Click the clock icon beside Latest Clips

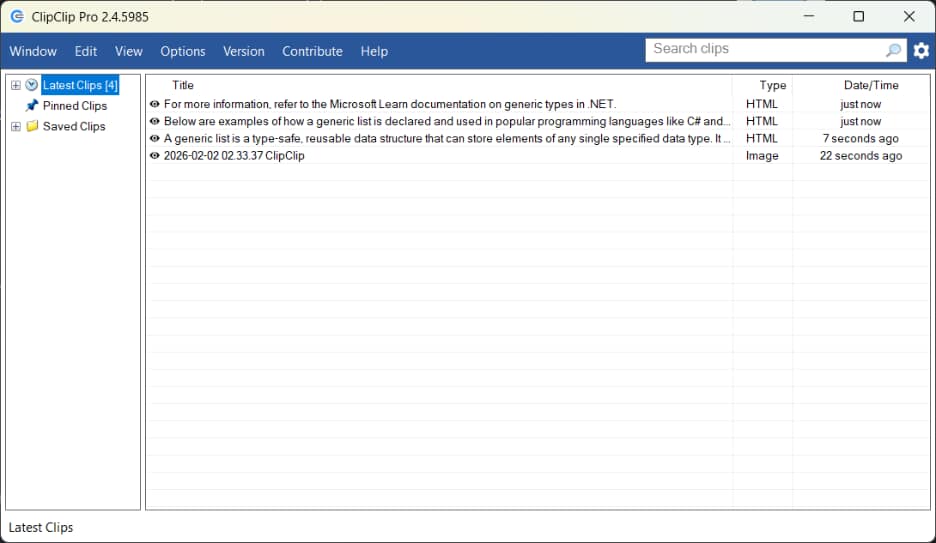tap(32, 85)
